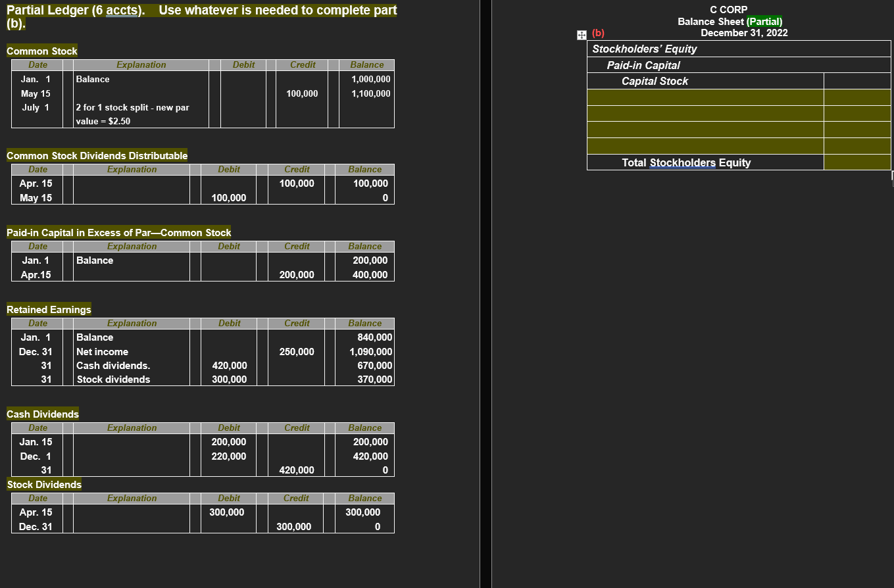Select the red (b) label
The image size is (894, 588).
tap(596, 33)
